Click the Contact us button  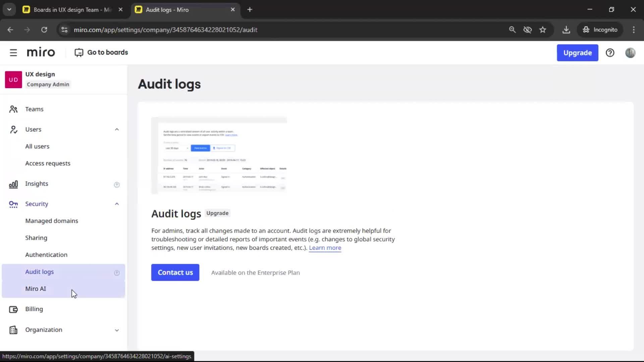click(x=175, y=273)
